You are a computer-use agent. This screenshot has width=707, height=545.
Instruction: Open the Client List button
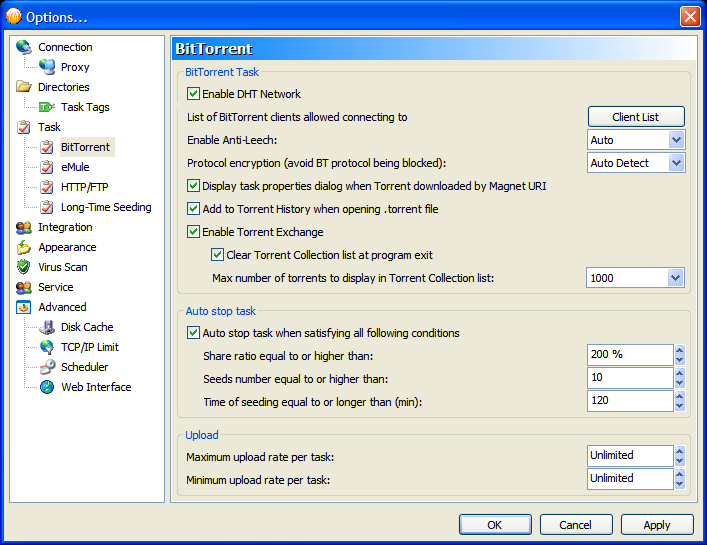[x=636, y=117]
